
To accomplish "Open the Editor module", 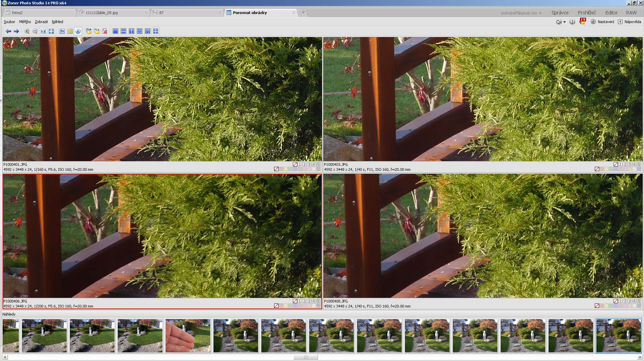I will (611, 13).
